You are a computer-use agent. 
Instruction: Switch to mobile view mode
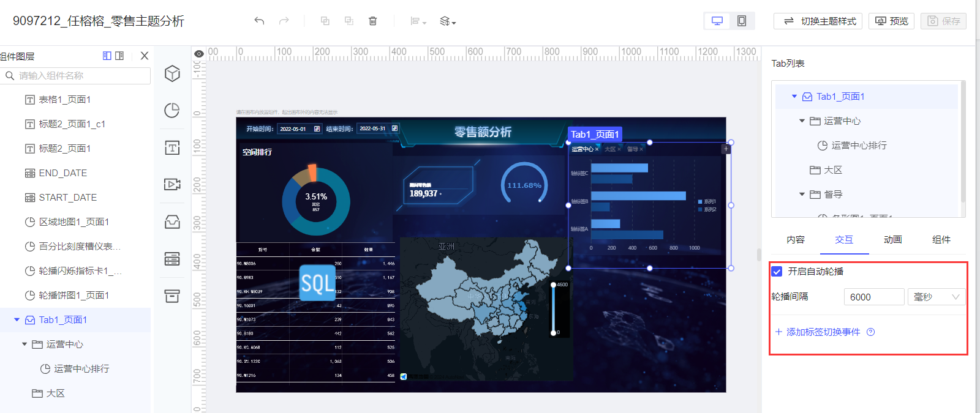click(742, 21)
